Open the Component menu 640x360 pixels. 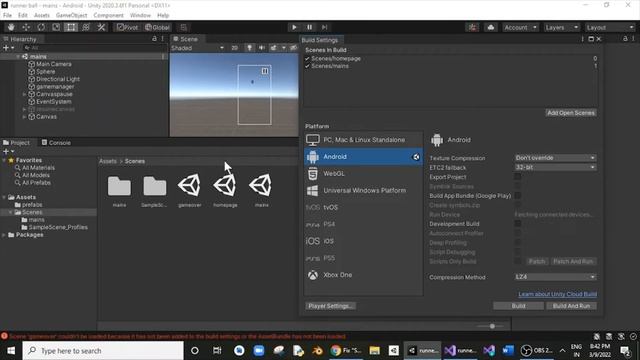click(x=108, y=15)
